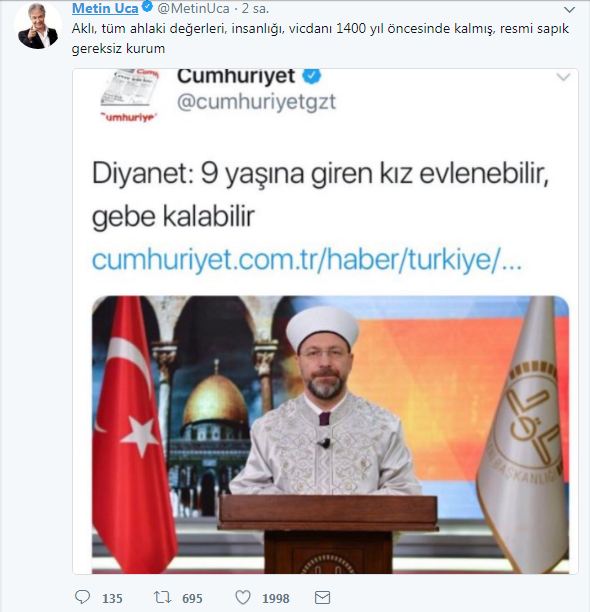The width and height of the screenshot is (590, 612).
Task: Follow the cumhuriyet.com.tr/haber/turkiye link
Action: pyautogui.click(x=307, y=260)
